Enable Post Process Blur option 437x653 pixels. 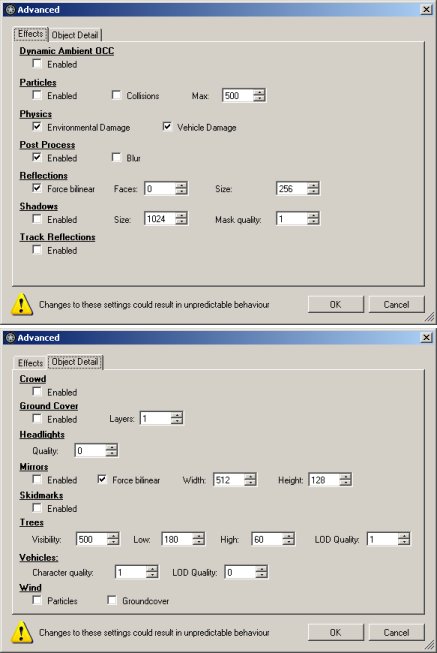(116, 157)
